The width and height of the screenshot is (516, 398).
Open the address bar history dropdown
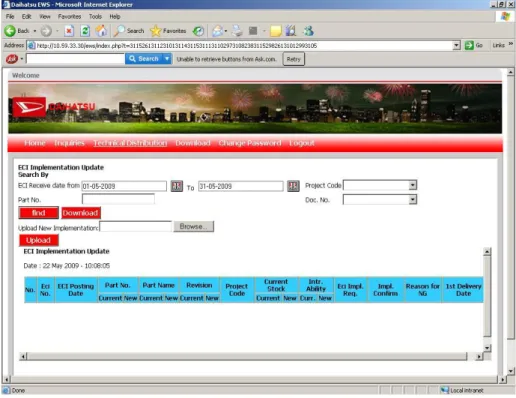456,45
